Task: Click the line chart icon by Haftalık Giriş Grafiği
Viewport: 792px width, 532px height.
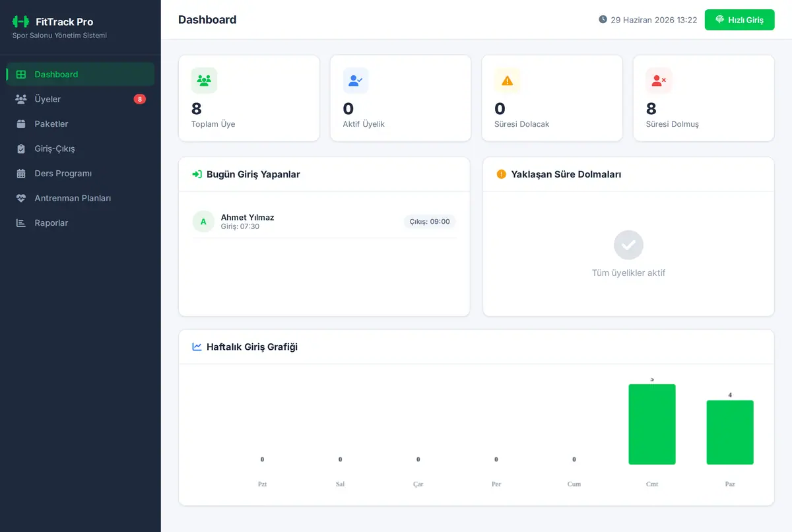Action: tap(197, 347)
